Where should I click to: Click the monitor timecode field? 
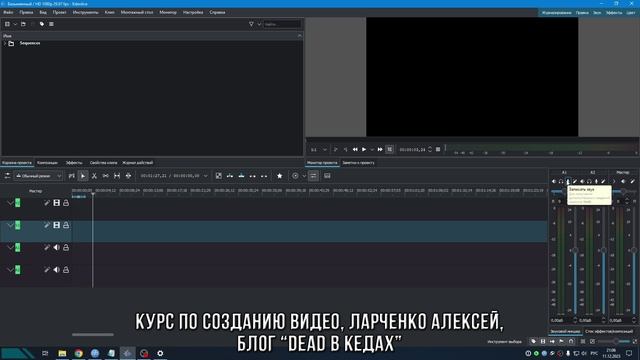point(413,150)
